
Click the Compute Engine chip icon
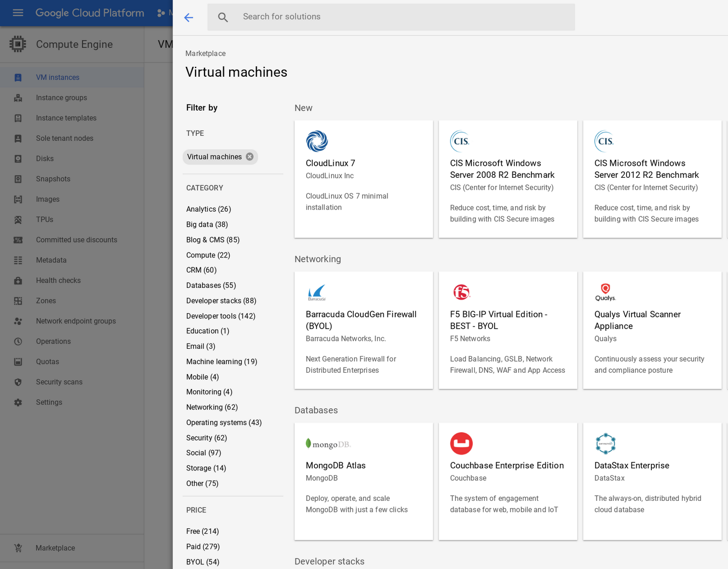point(18,44)
